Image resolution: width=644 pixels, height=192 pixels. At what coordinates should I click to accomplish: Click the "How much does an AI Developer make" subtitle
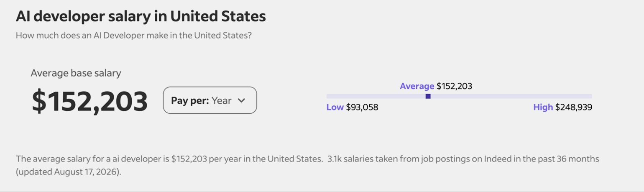click(134, 36)
